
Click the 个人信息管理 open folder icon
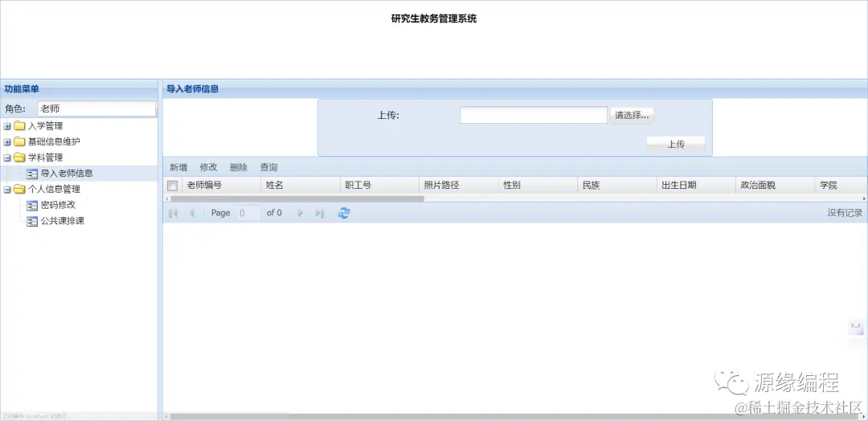coord(19,189)
